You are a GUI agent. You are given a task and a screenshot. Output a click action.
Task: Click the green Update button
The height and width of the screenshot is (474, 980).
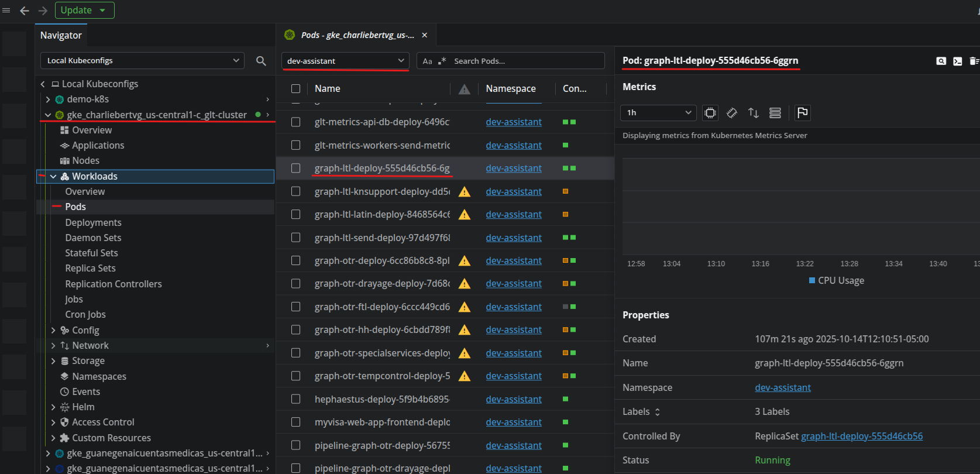pyautogui.click(x=77, y=11)
